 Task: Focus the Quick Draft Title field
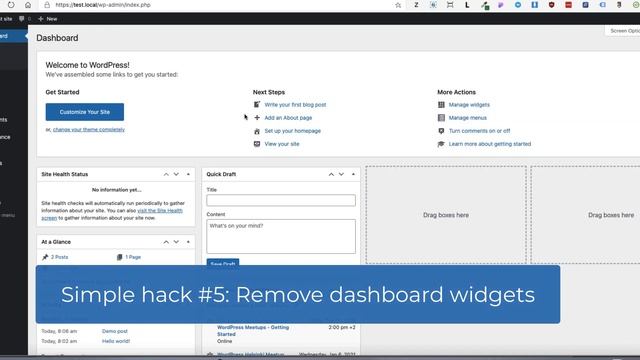point(281,200)
